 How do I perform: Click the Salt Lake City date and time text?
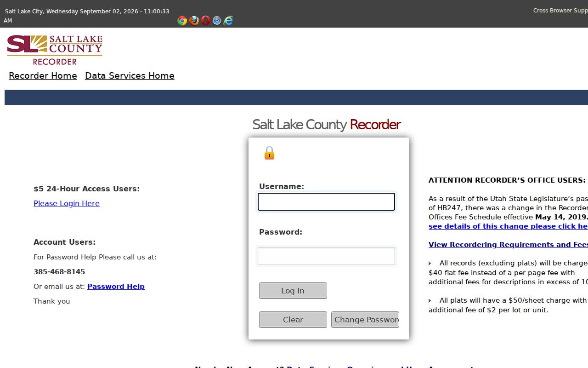point(87,16)
